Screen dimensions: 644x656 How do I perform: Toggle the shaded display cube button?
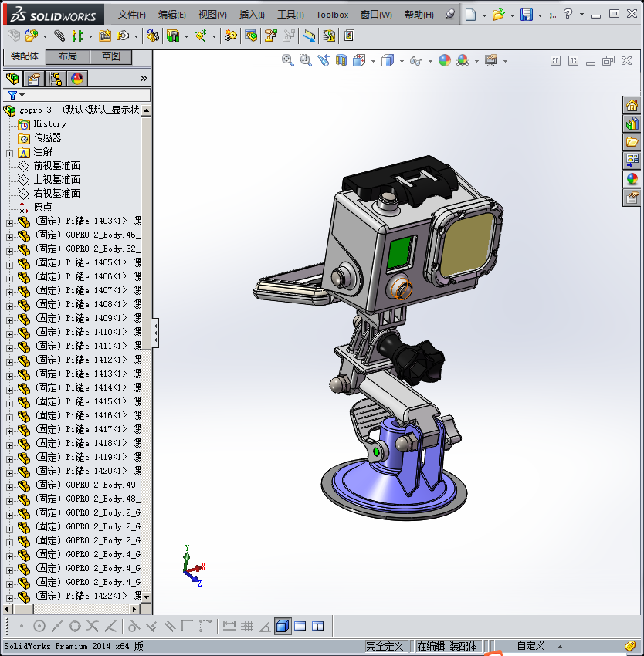pyautogui.click(x=283, y=626)
